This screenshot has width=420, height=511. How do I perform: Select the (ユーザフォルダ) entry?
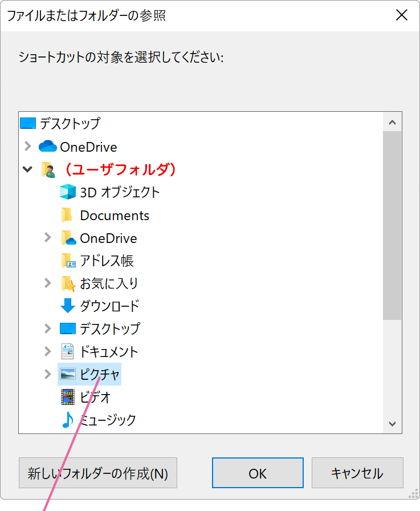120,169
